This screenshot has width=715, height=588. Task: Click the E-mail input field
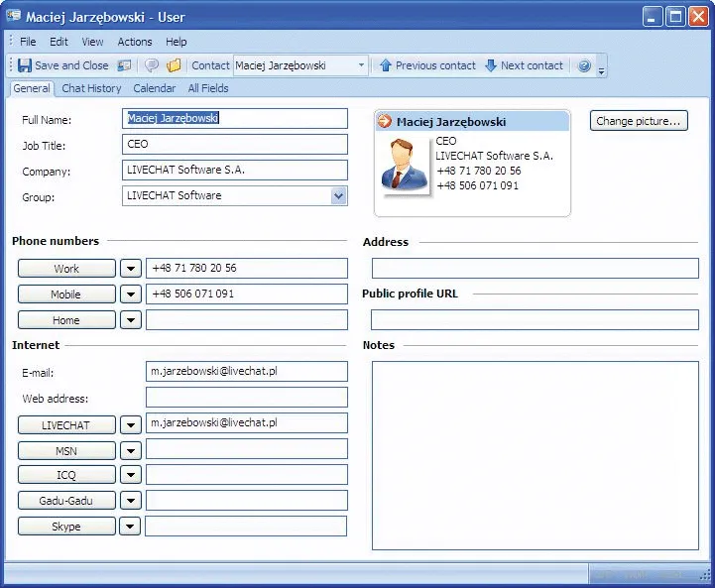point(247,372)
